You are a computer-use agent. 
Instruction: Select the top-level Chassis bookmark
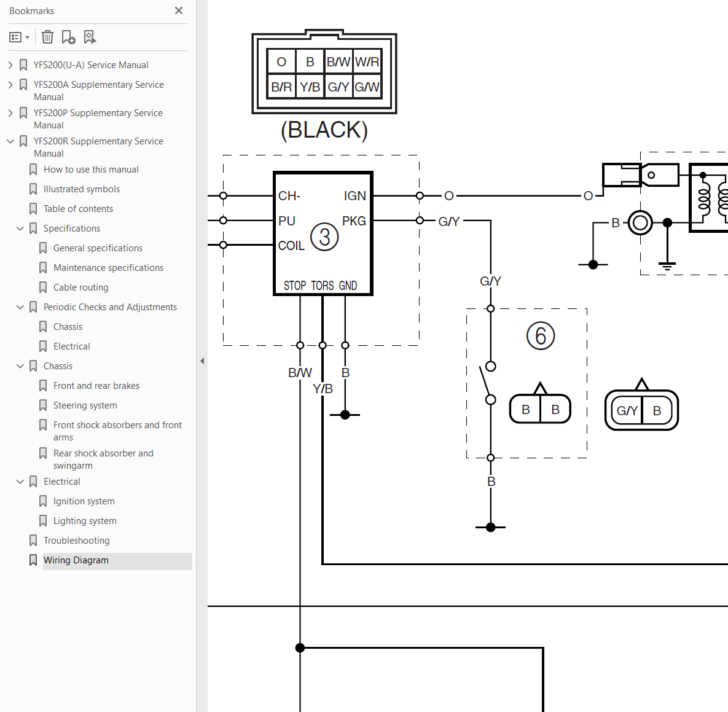click(x=58, y=366)
